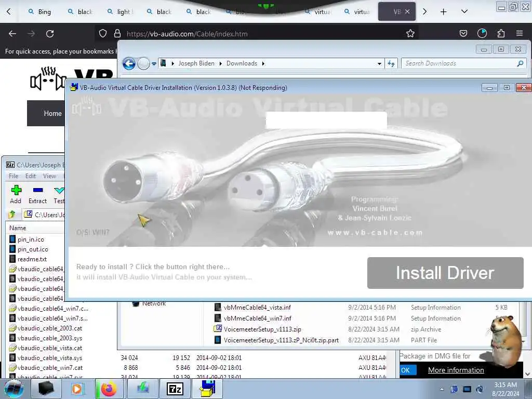This screenshot has height=399, width=532.
Task: Open the 7-Zip taskbar button
Action: click(x=175, y=389)
